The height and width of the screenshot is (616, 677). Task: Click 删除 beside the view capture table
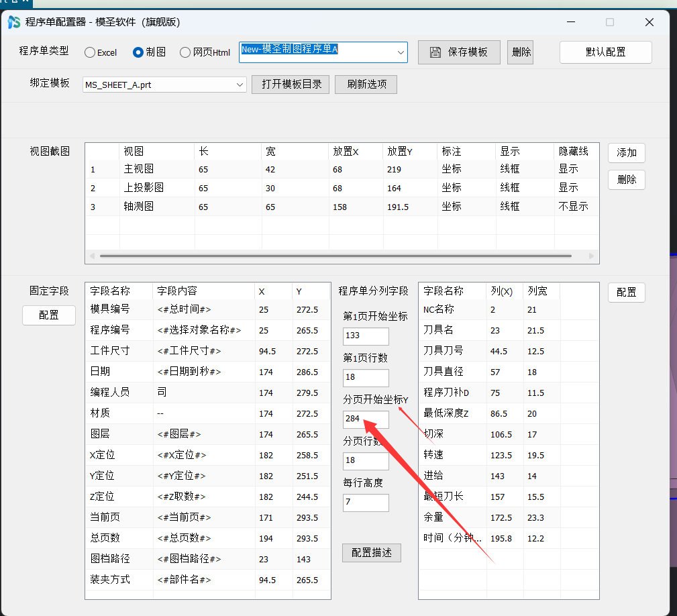click(627, 180)
